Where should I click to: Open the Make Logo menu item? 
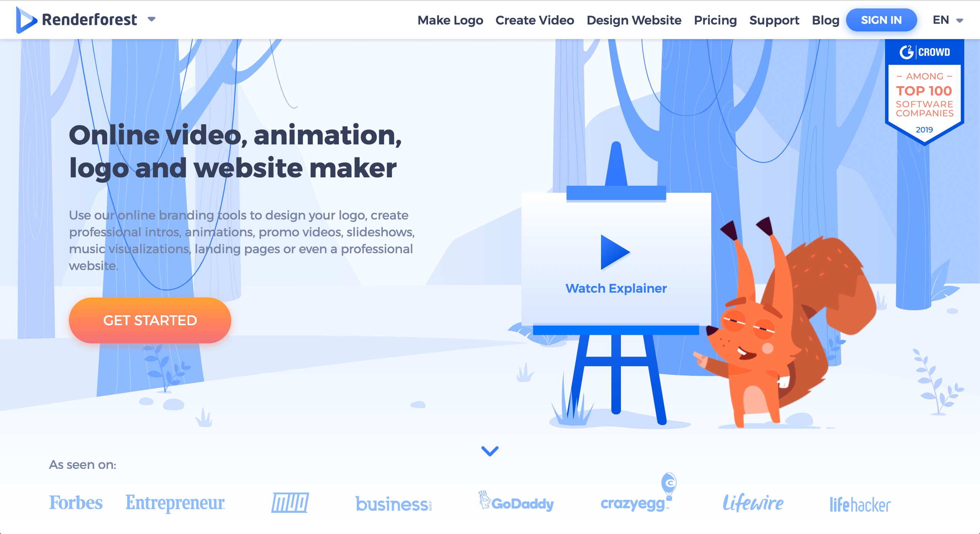pyautogui.click(x=450, y=20)
